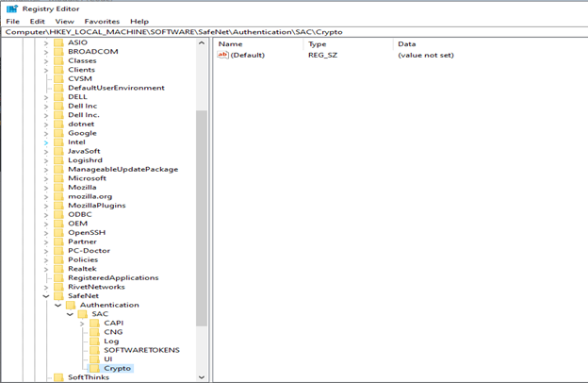Click the Crypto folder icon

(94, 368)
